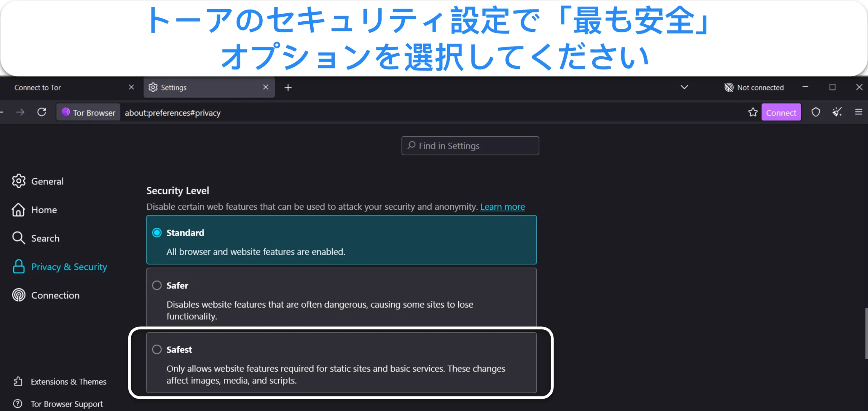Screen dimensions: 868x411
Task: Open Privacy & Security settings category
Action: [59, 267]
